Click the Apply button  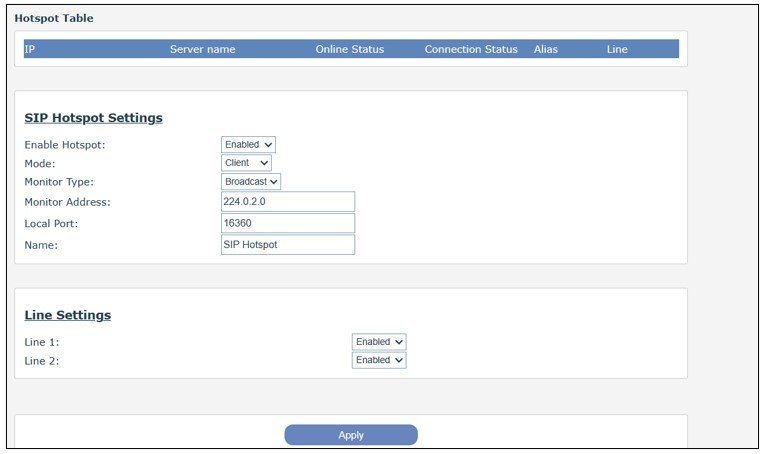pyautogui.click(x=351, y=435)
